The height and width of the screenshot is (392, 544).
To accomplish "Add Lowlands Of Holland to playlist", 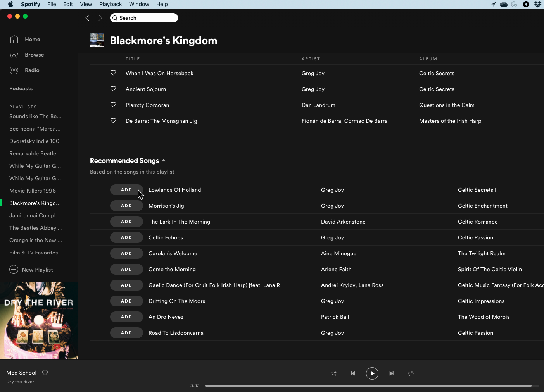I will (x=126, y=190).
